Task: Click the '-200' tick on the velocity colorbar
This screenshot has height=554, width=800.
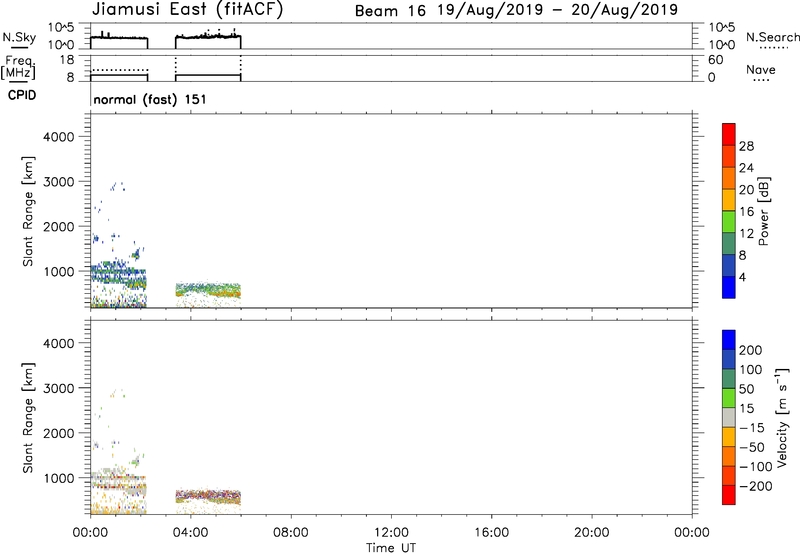Action: [756, 486]
